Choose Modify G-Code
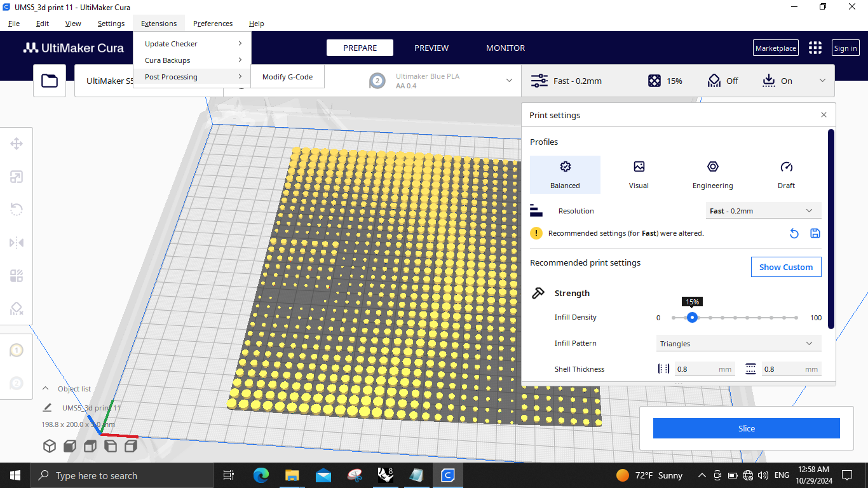The image size is (868, 488). click(x=287, y=77)
